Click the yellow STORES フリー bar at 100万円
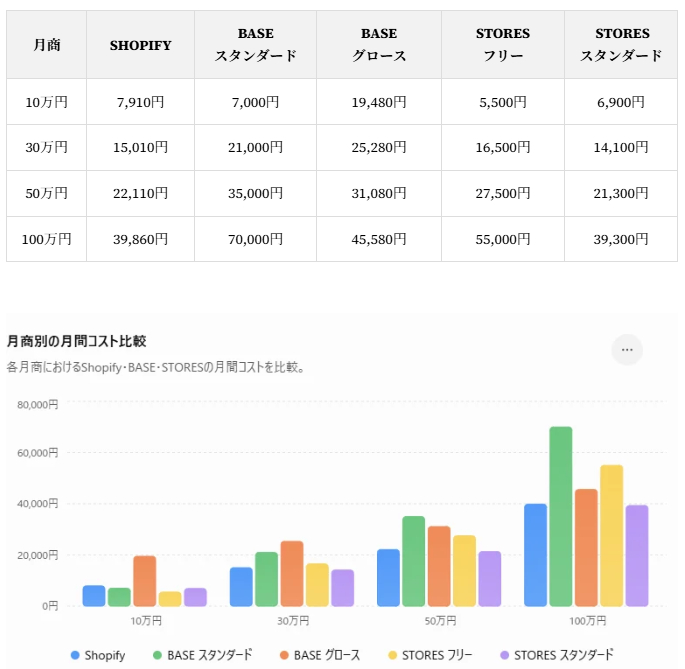The width and height of the screenshot is (685, 669). tap(611, 536)
